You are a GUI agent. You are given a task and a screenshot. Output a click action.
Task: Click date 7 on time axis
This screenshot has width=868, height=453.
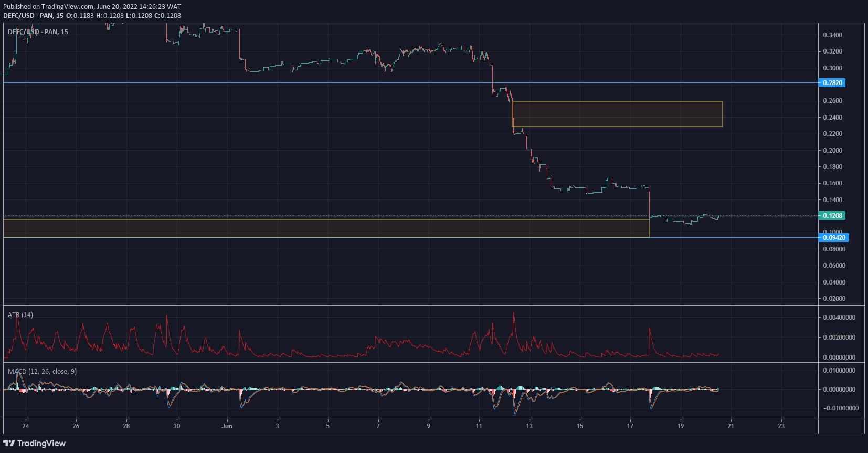tap(378, 426)
